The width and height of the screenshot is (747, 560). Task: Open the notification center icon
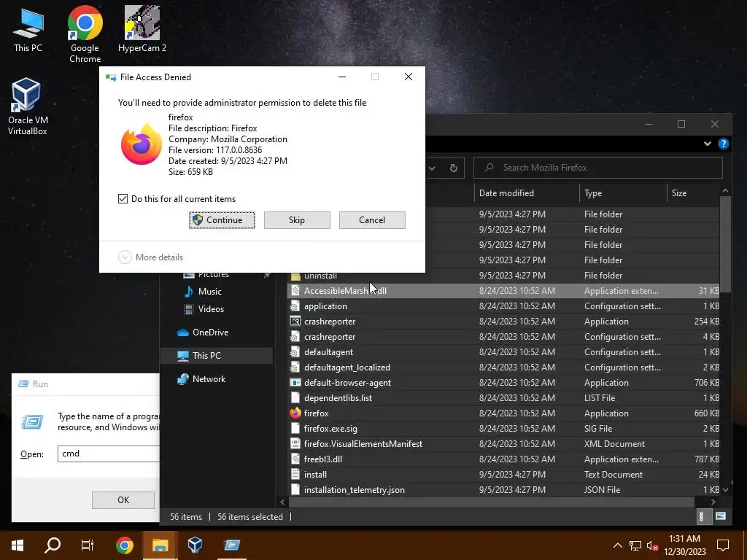pyautogui.click(x=723, y=545)
